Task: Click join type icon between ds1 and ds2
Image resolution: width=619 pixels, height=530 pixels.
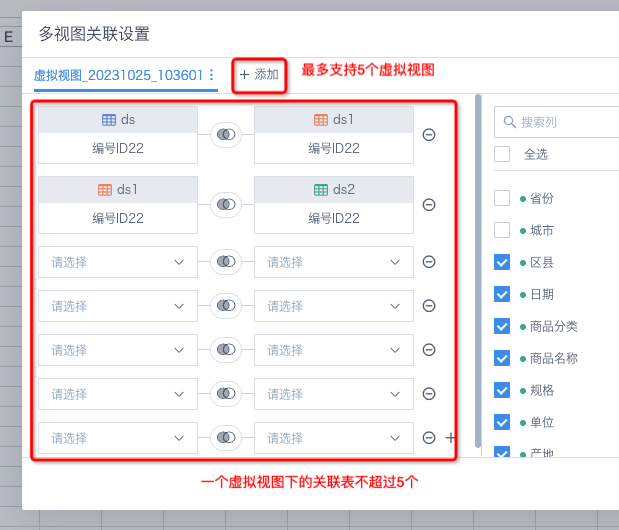Action: (226, 204)
